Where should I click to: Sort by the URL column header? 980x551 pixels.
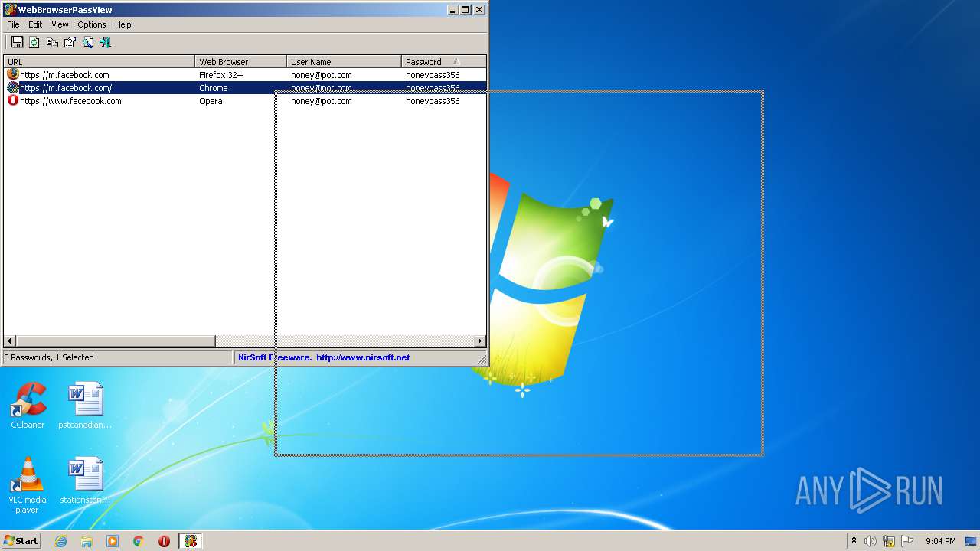click(x=100, y=61)
